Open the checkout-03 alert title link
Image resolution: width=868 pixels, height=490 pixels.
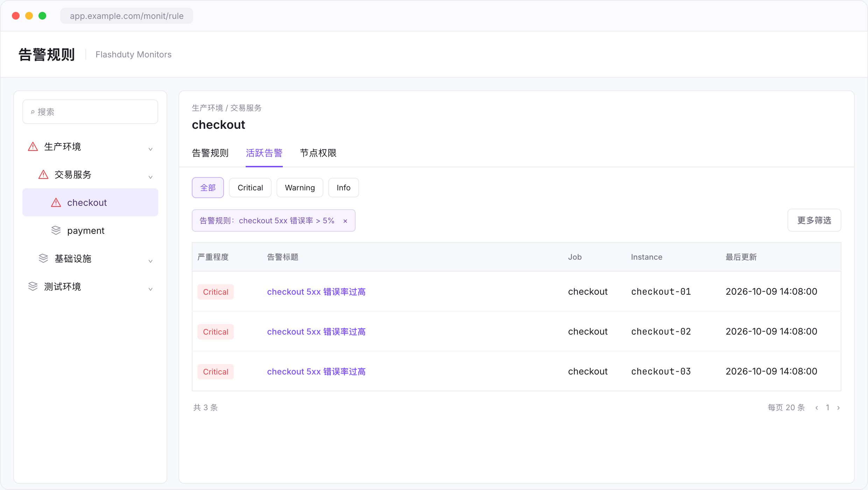tap(316, 371)
